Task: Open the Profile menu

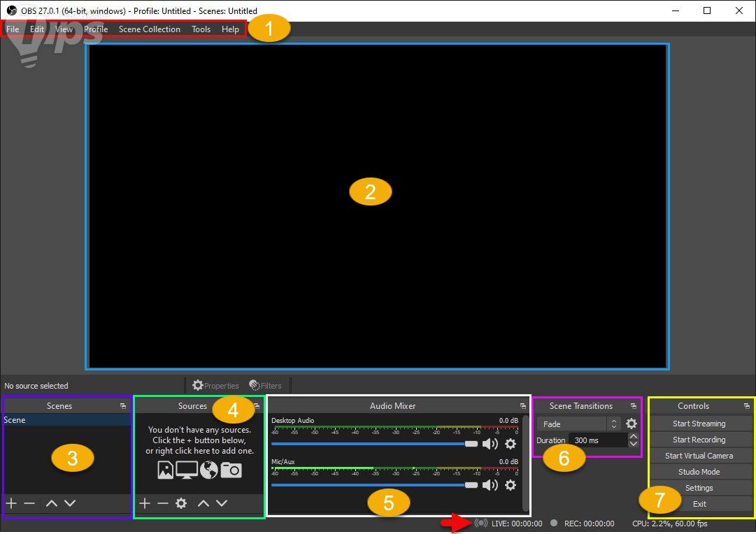Action: [x=96, y=29]
